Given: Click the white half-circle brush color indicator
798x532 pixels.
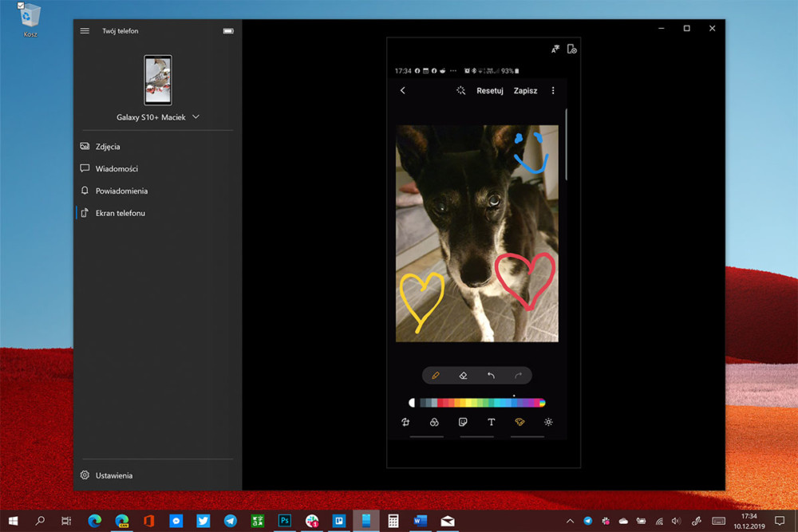Looking at the screenshot, I should pyautogui.click(x=412, y=403).
